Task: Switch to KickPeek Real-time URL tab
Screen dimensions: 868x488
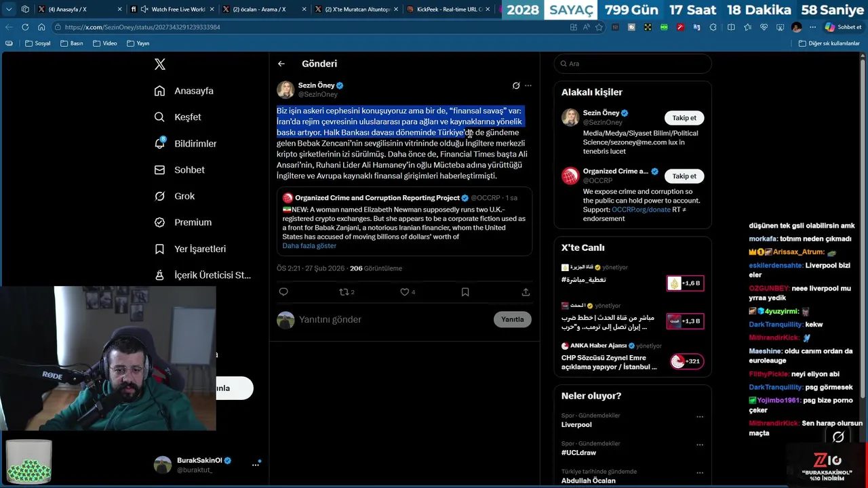Action: 448,9
